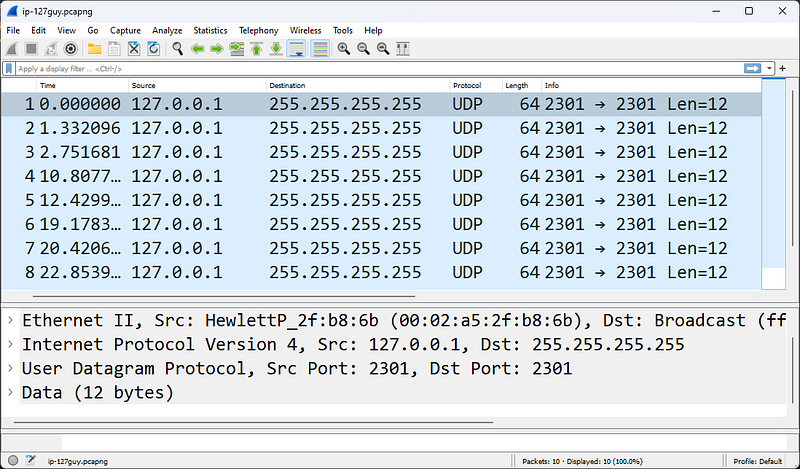800x469 pixels.
Task: Sort by the Length column header
Action: coord(521,85)
